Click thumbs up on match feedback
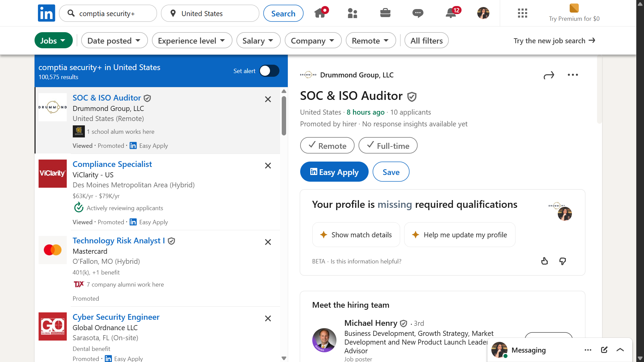Viewport: 644px width, 362px height. 544,261
